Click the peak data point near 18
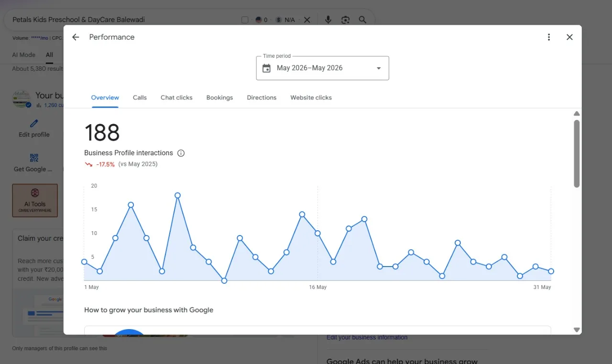The image size is (612, 364). pyautogui.click(x=177, y=195)
